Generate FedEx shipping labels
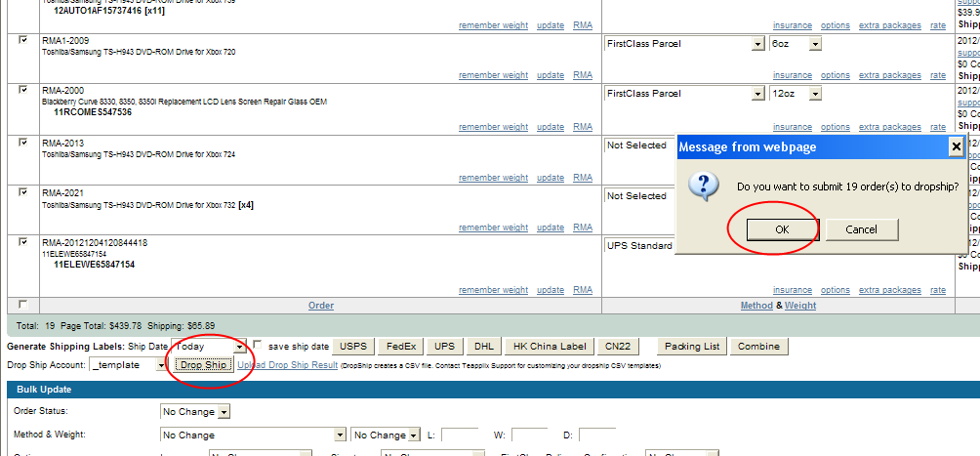 (401, 346)
